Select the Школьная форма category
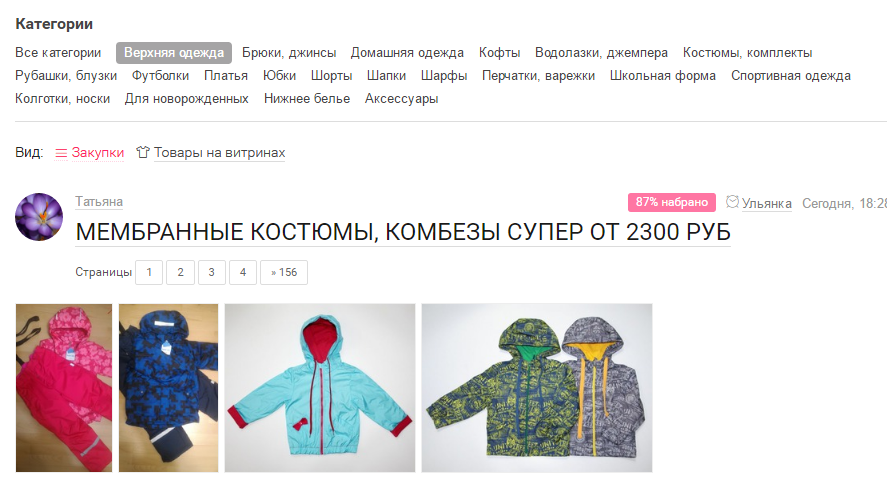Screen dimensions: 887x490 click(662, 76)
